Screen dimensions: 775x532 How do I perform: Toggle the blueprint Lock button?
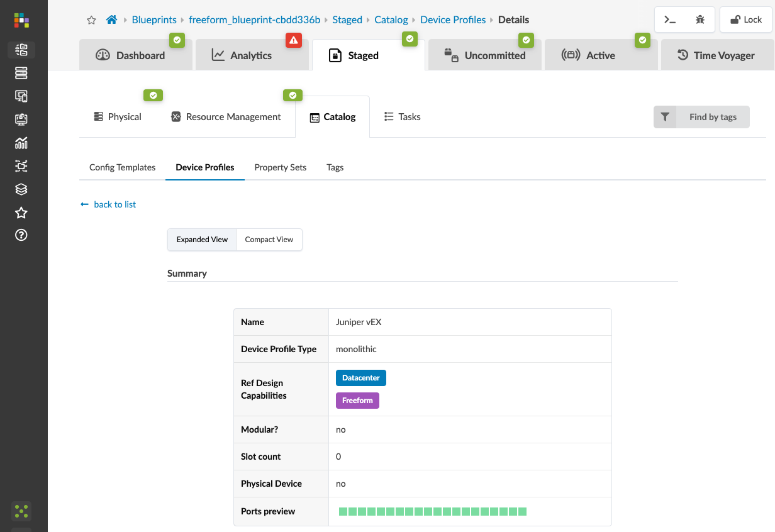pyautogui.click(x=746, y=19)
